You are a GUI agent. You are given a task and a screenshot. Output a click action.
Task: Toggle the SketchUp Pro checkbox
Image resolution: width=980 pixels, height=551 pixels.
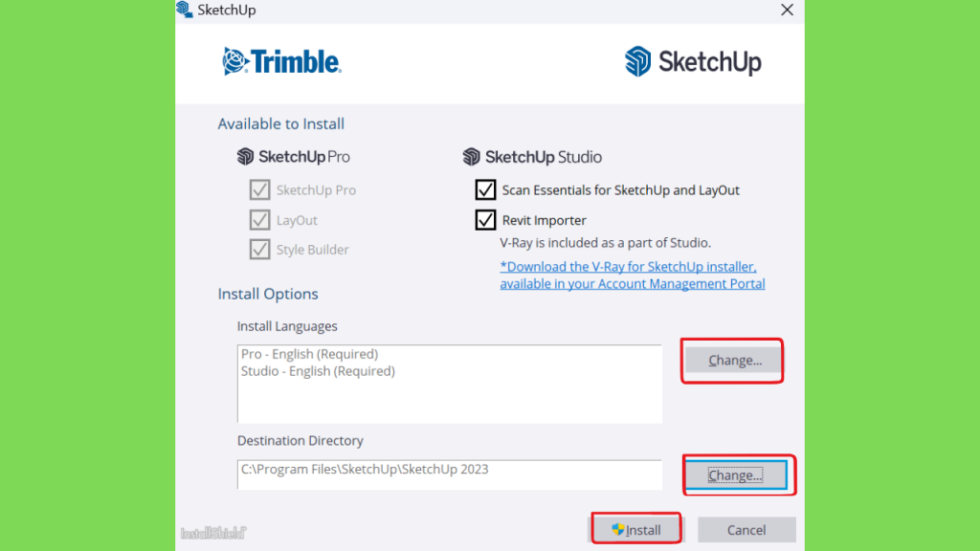(259, 189)
